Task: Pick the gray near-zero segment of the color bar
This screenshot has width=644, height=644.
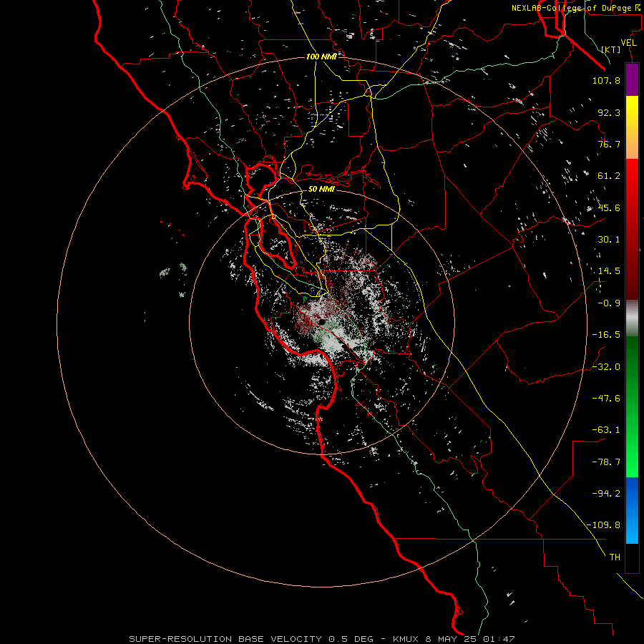Action: (632, 318)
